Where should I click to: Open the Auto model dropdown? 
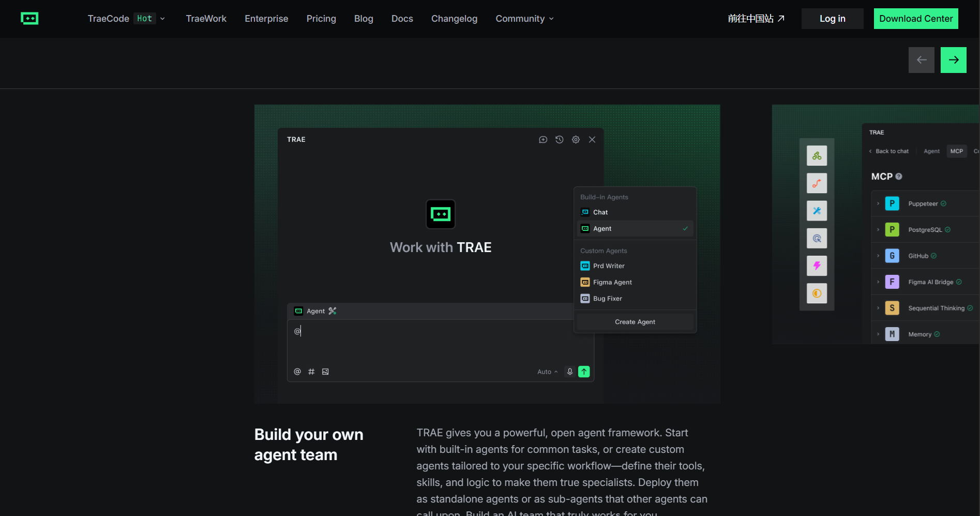point(548,372)
